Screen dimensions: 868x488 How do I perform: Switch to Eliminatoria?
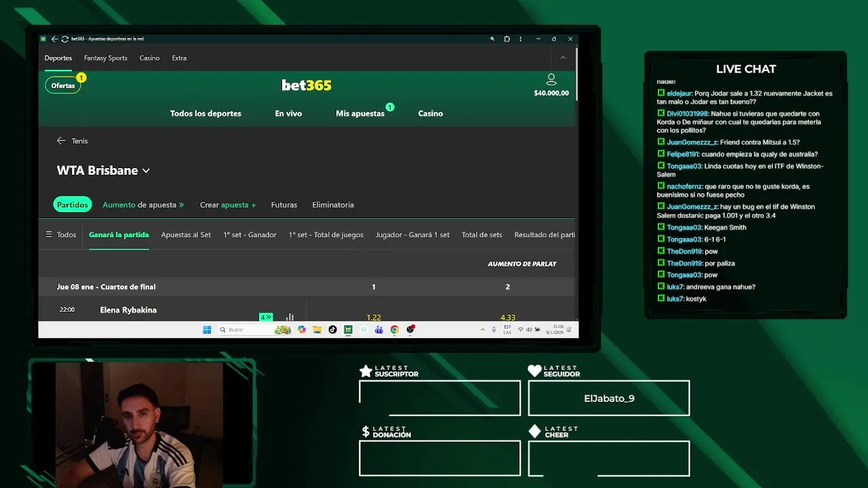coord(333,205)
